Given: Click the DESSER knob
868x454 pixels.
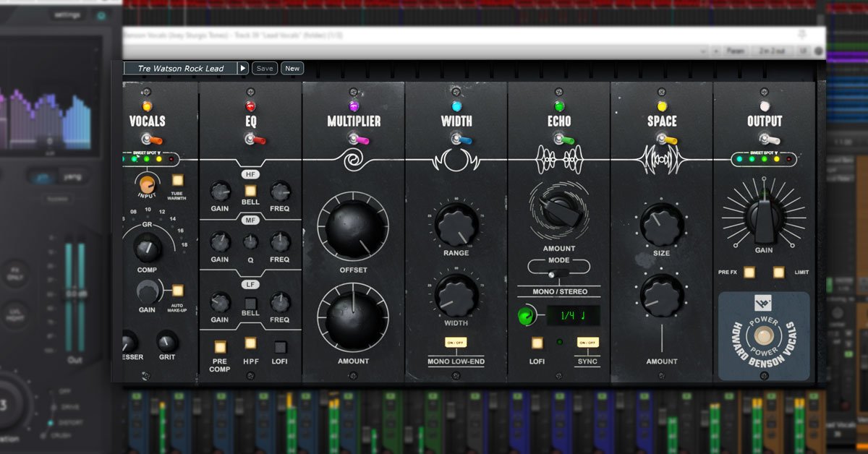Looking at the screenshot, I should pyautogui.click(x=128, y=342).
